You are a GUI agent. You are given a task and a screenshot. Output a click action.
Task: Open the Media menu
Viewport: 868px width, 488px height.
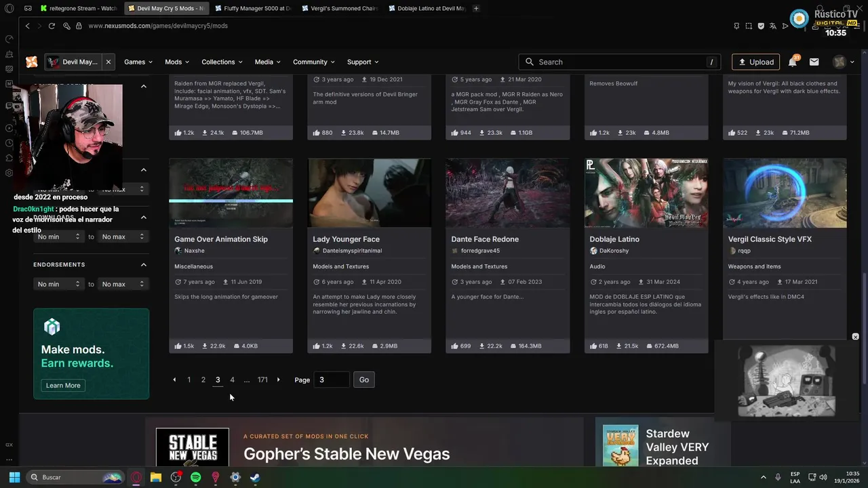268,62
